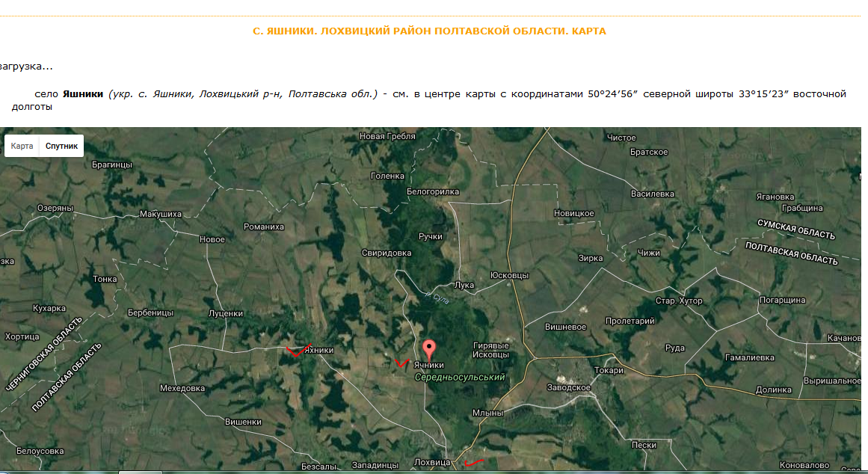Click the Мехедовка village label
This screenshot has width=868, height=474.
click(182, 388)
